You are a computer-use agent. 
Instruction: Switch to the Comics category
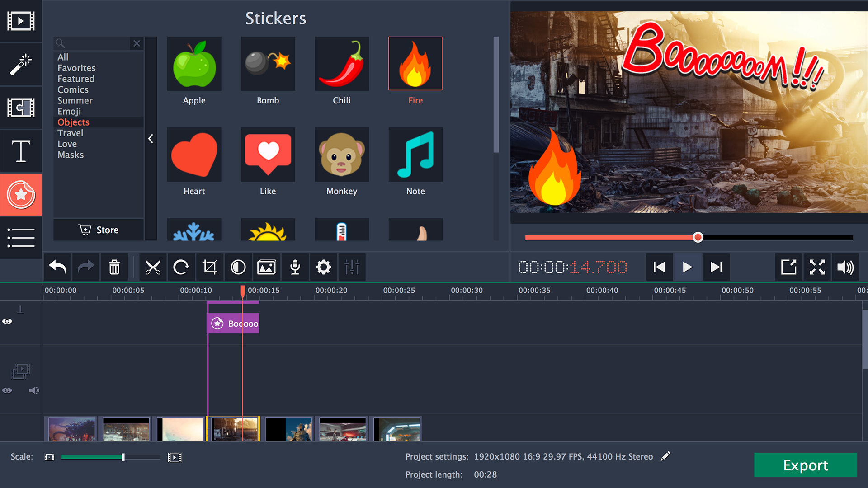pos(73,89)
